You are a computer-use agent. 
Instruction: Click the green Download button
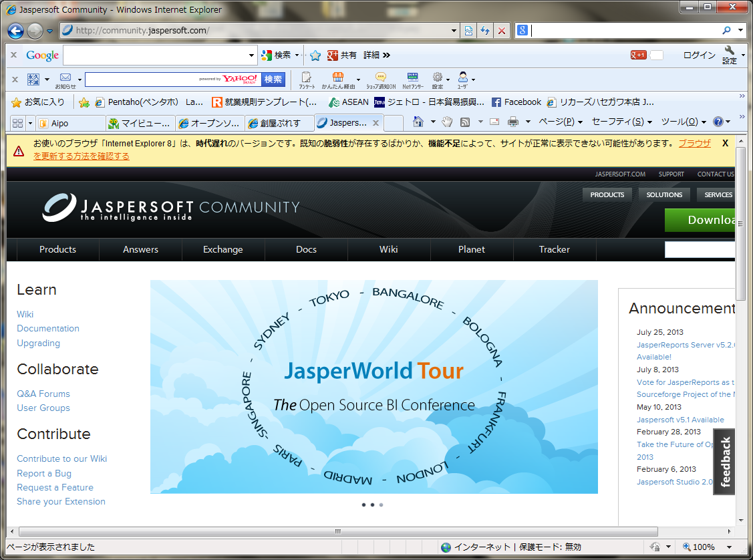click(700, 220)
